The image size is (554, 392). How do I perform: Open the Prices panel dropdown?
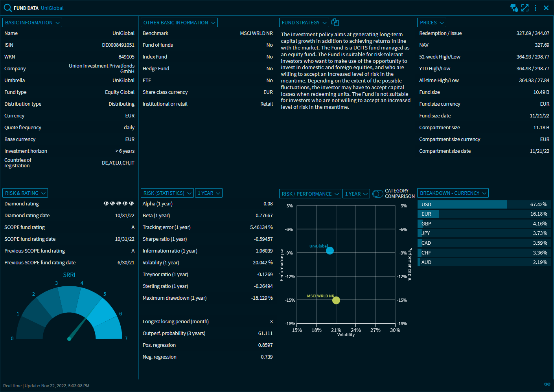tap(432, 23)
